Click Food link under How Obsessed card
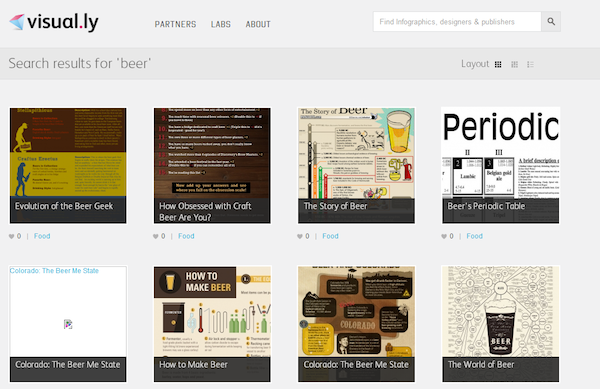Image resolution: width=600 pixels, height=389 pixels. [x=186, y=236]
